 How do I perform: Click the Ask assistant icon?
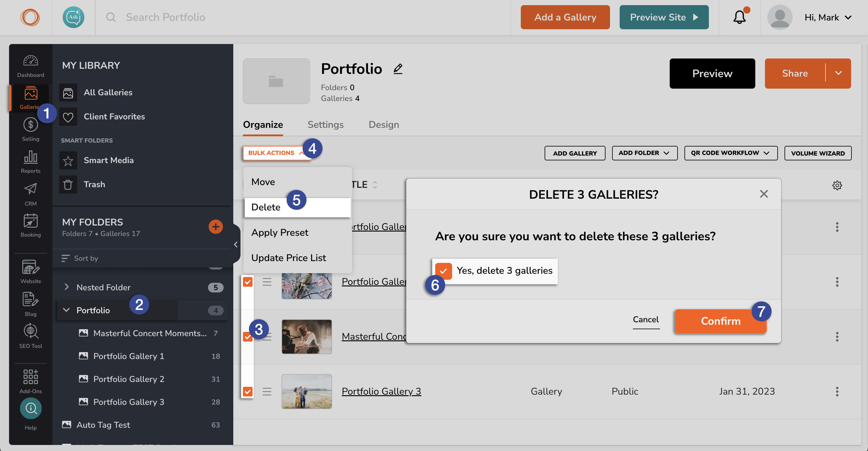pyautogui.click(x=74, y=17)
